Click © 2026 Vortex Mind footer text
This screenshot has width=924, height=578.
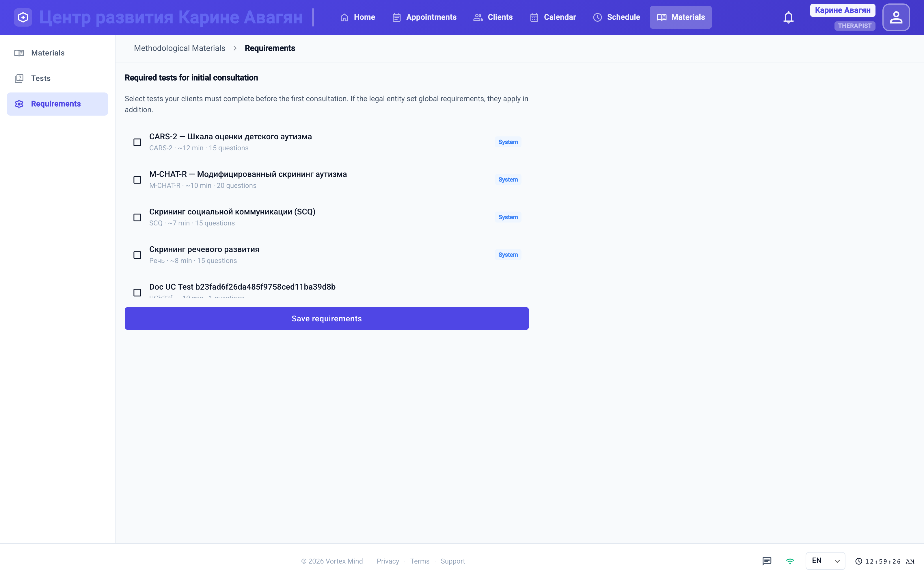[332, 561]
